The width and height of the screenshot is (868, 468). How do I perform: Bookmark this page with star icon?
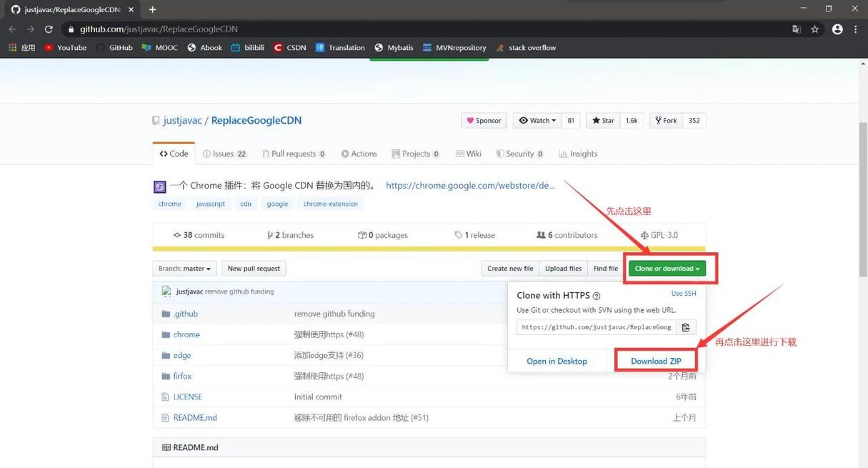pyautogui.click(x=815, y=29)
